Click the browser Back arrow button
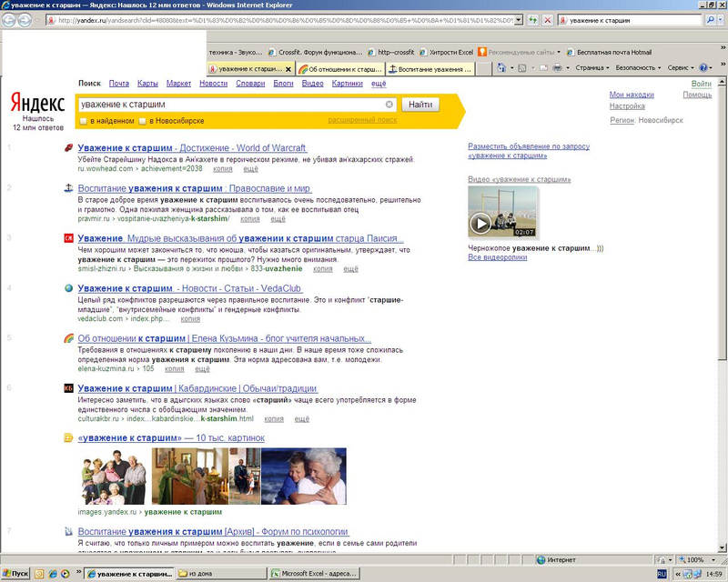 point(10,20)
